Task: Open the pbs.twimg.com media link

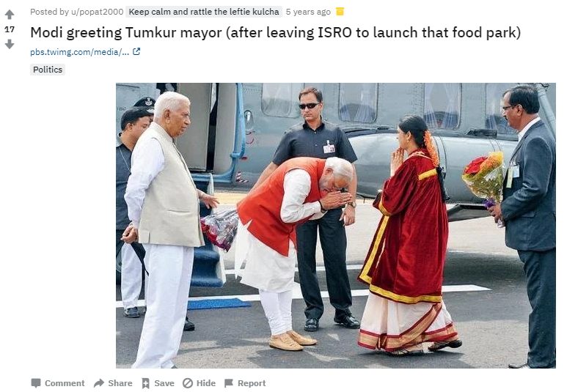Action: (79, 52)
